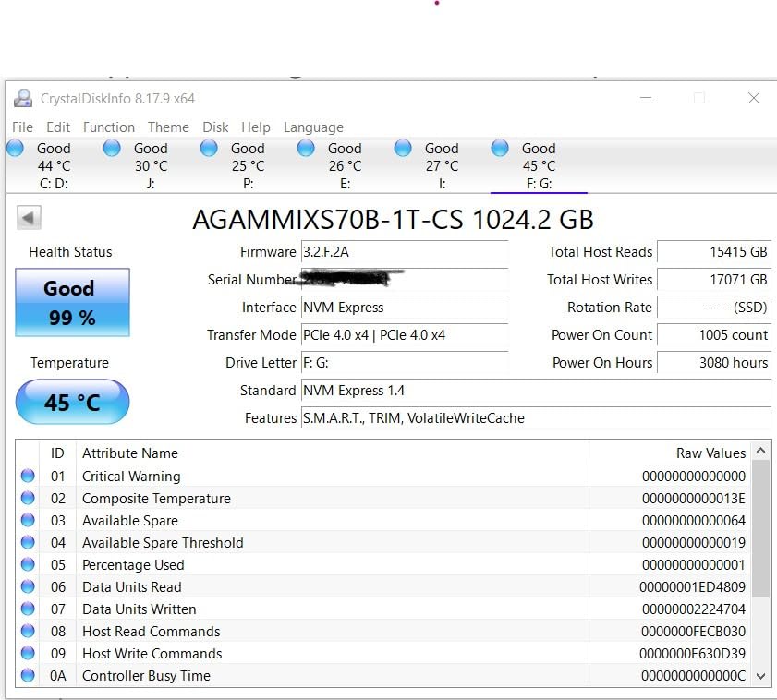Click Total Host Reads value 15415 GB
This screenshot has width=777, height=700.
tap(714, 252)
